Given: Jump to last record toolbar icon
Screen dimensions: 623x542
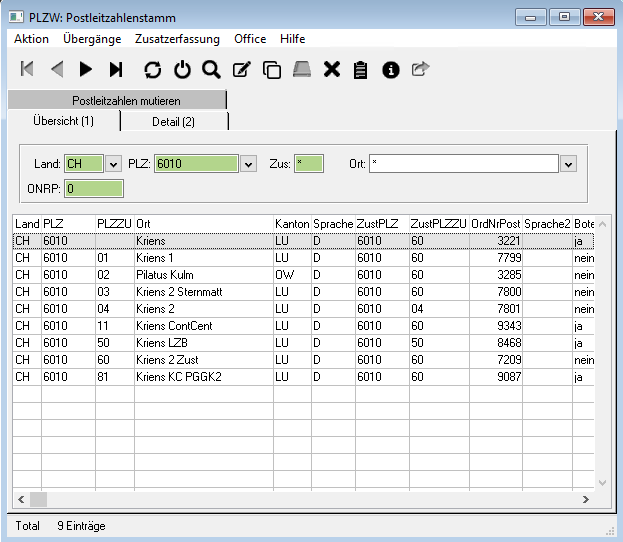Looking at the screenshot, I should [116, 69].
